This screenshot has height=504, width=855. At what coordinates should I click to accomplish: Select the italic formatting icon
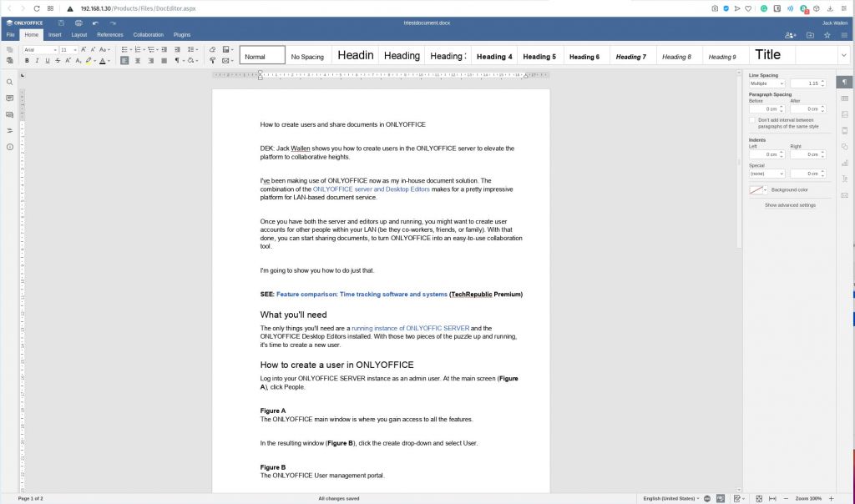pyautogui.click(x=37, y=61)
